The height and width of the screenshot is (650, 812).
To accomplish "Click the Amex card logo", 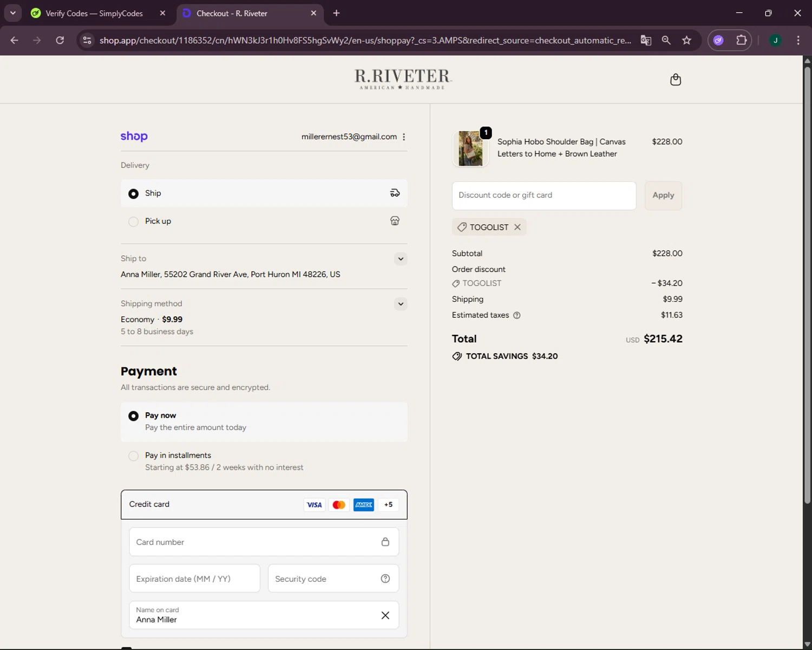I will (364, 505).
